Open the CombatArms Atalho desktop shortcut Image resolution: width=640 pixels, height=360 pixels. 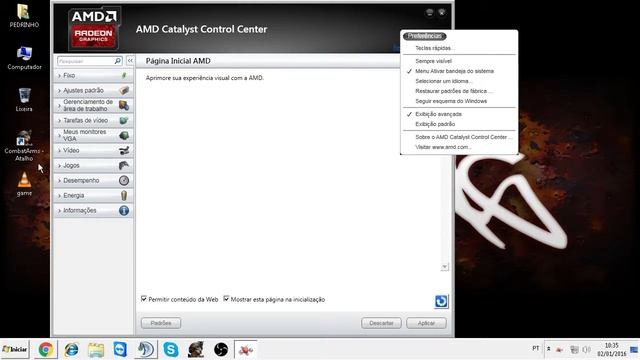[24, 145]
